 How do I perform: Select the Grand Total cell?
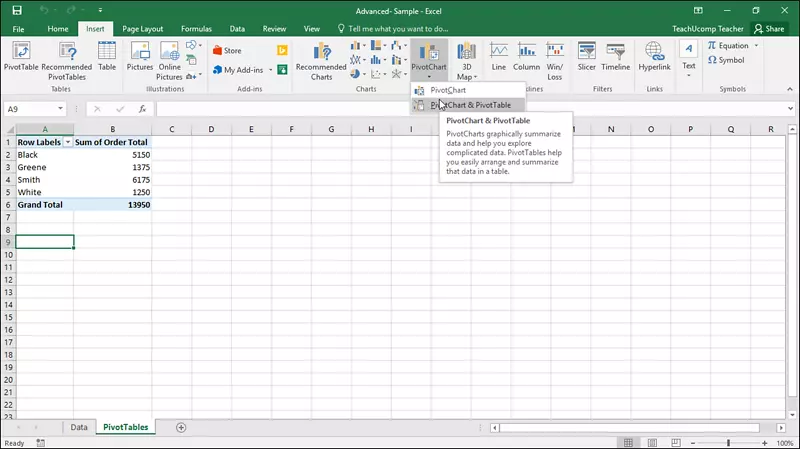click(44, 205)
